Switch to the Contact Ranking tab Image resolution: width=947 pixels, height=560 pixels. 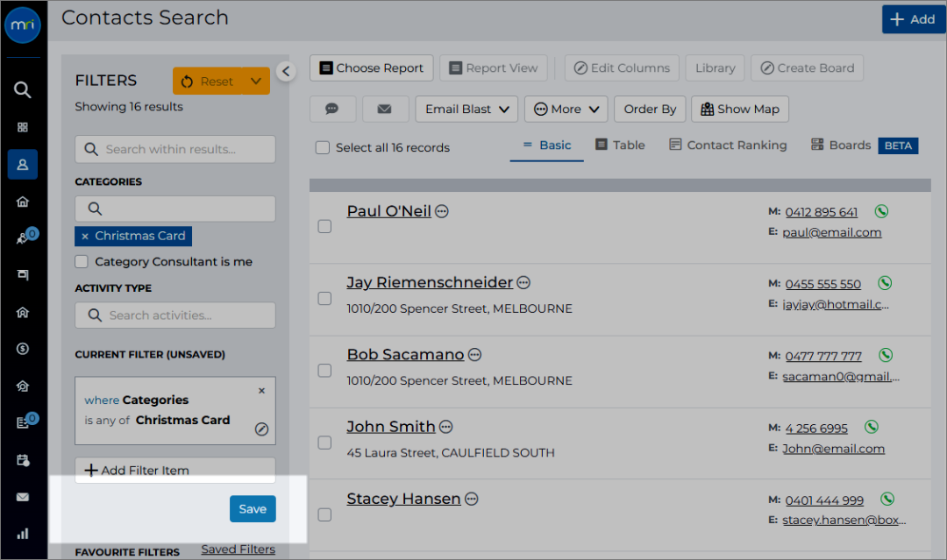729,145
